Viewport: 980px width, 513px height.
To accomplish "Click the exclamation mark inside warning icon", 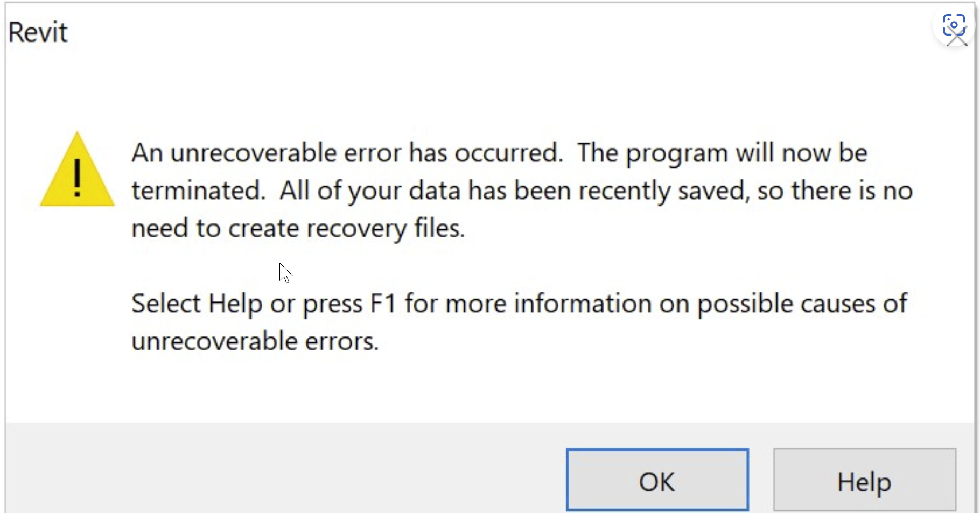I will click(x=78, y=178).
